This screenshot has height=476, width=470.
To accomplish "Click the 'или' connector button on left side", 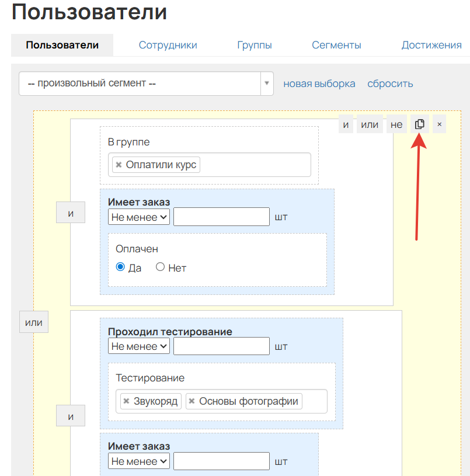I will [x=34, y=322].
